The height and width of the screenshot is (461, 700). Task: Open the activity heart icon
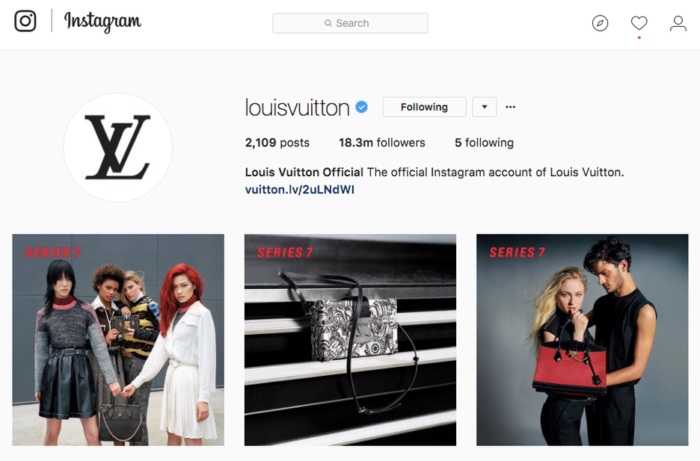tap(639, 23)
